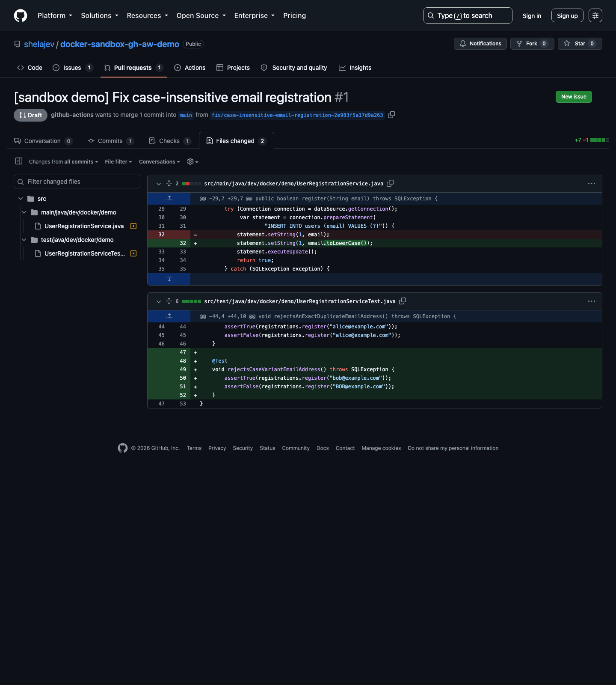Expand all lines in UserRegistrationService.java
616x685 pixels.
click(169, 183)
